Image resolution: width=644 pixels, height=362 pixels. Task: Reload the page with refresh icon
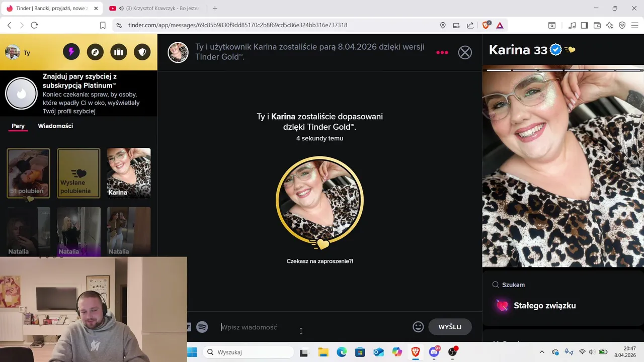pyautogui.click(x=34, y=25)
